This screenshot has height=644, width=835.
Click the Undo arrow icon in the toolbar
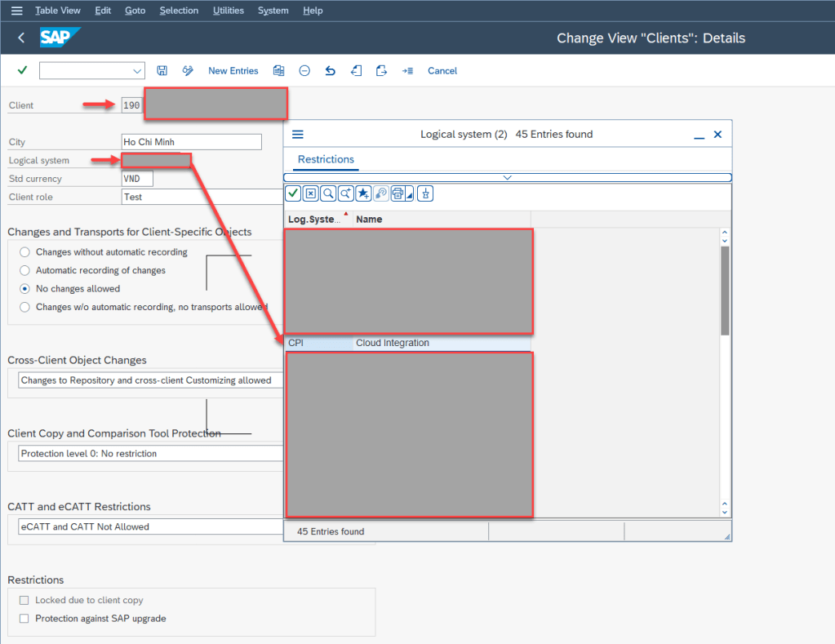click(x=330, y=71)
